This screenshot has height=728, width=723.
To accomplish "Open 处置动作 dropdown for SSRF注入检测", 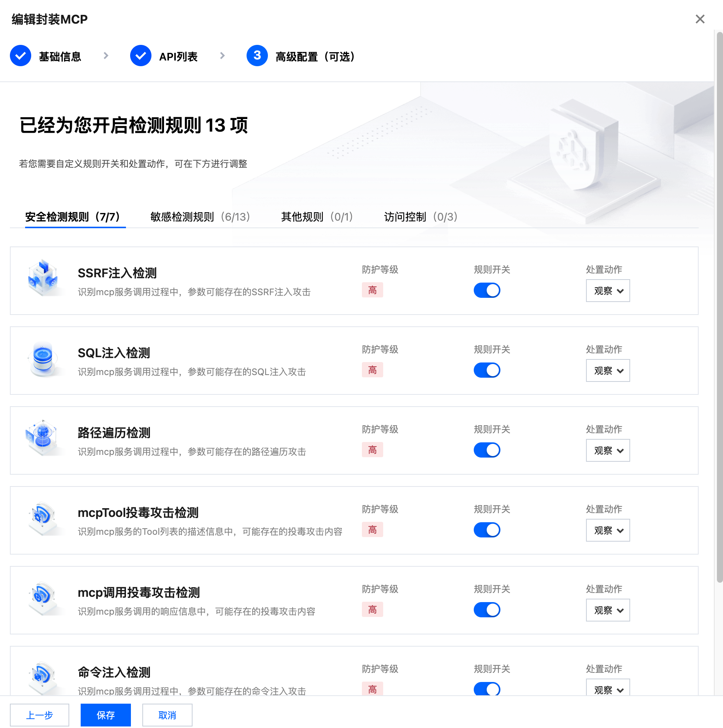I will (x=608, y=291).
